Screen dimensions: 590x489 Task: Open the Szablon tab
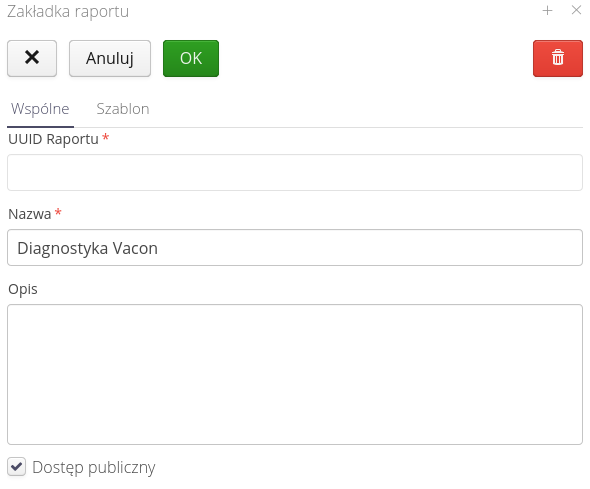(x=123, y=109)
